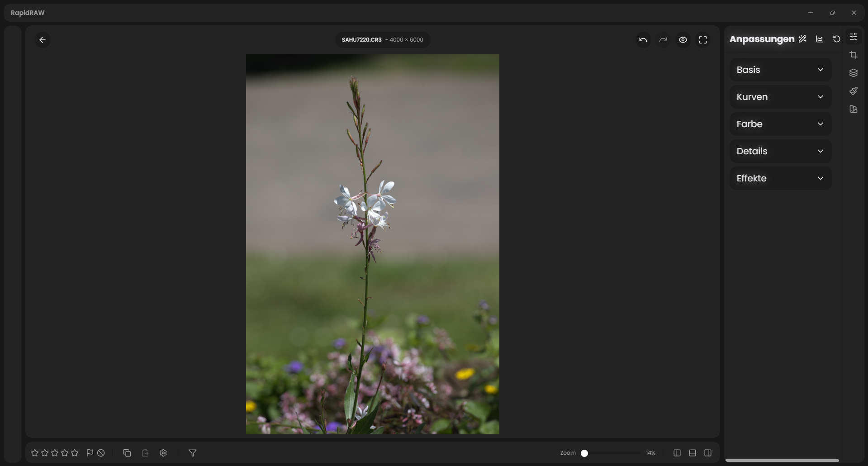Open the adjustments sliders tab
Screen dimensions: 868x466
click(x=854, y=37)
